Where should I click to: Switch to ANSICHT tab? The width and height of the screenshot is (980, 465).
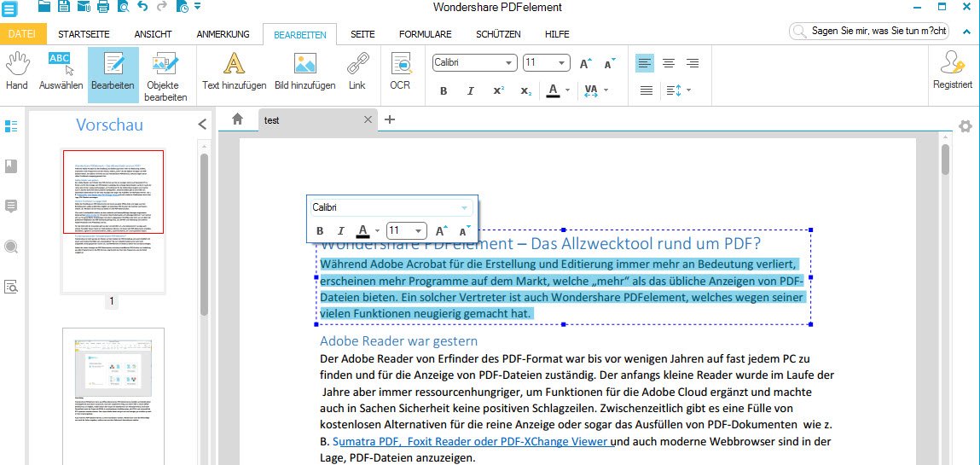point(154,34)
